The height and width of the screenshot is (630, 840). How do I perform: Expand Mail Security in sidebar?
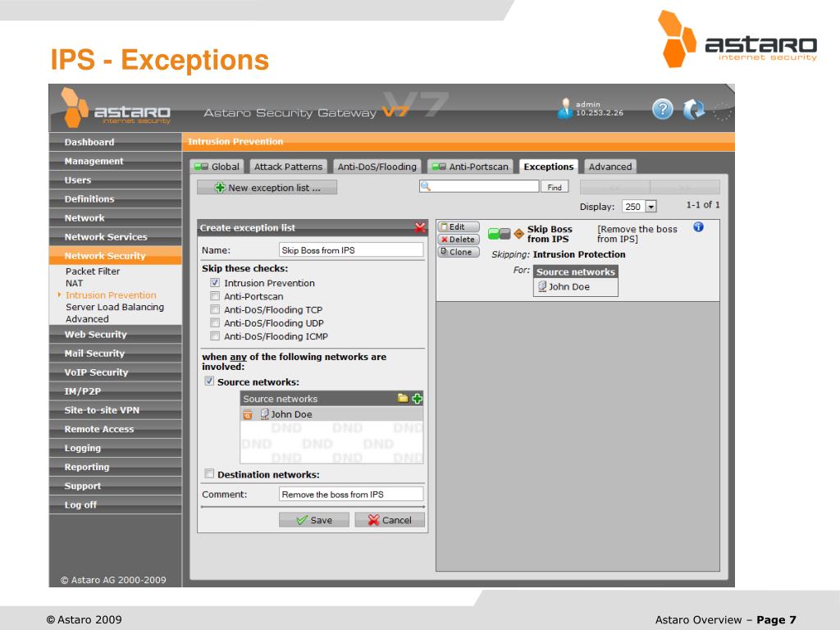pos(115,353)
